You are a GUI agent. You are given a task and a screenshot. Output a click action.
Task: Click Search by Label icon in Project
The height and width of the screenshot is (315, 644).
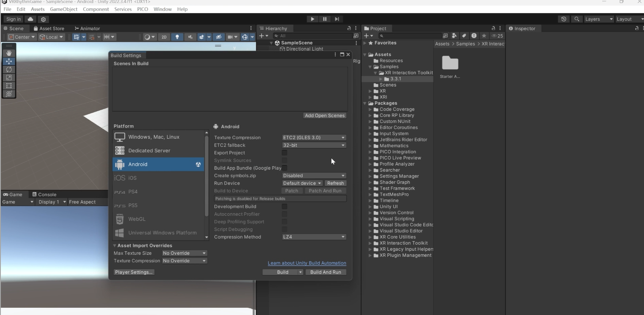coord(464,36)
